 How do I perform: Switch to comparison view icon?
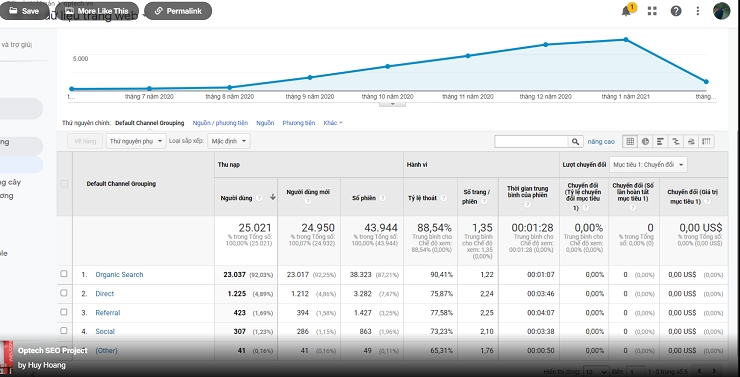coord(676,141)
